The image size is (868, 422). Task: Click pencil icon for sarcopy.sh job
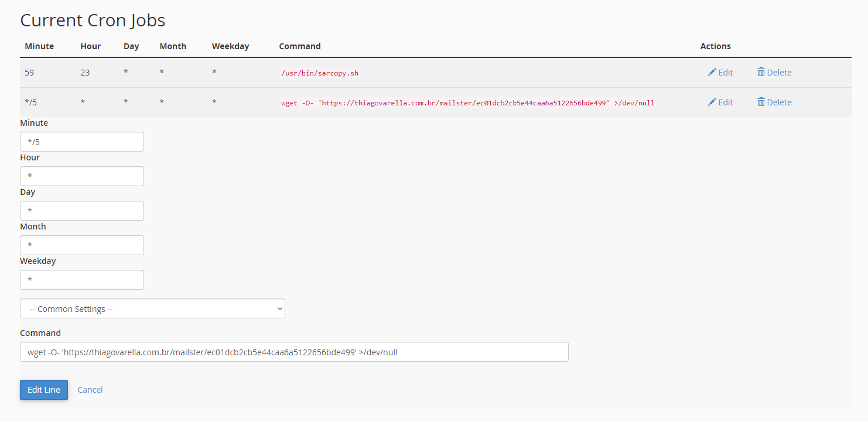712,72
